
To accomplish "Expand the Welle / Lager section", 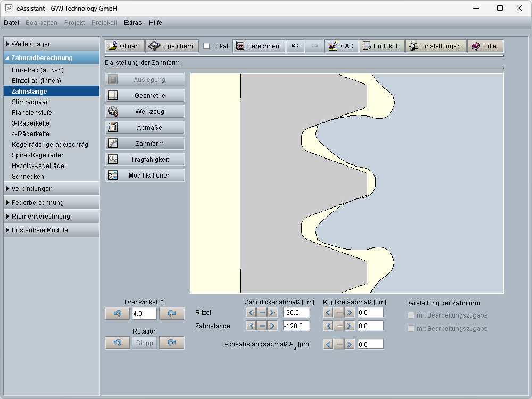I will coord(51,44).
